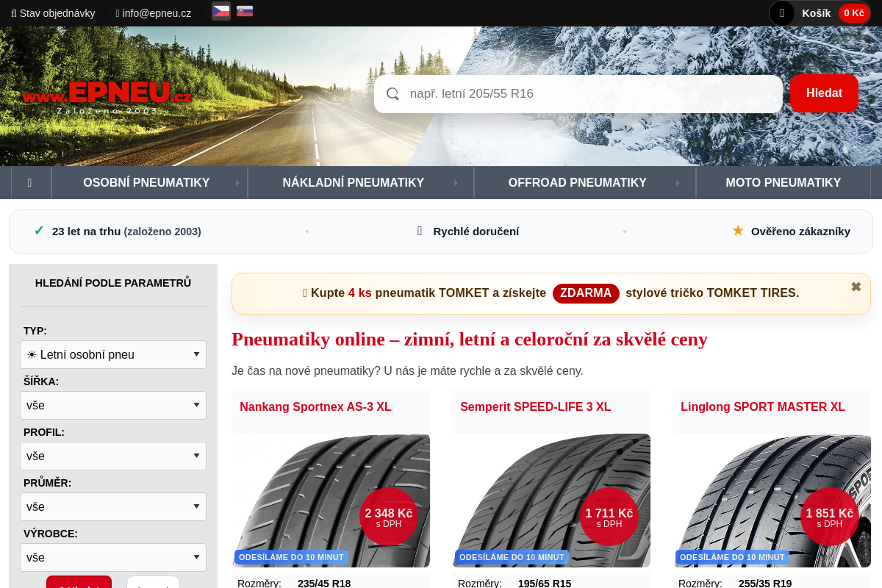This screenshot has width=882, height=588.
Task: Expand the ŠÍŘKA dropdown
Action: 113,405
